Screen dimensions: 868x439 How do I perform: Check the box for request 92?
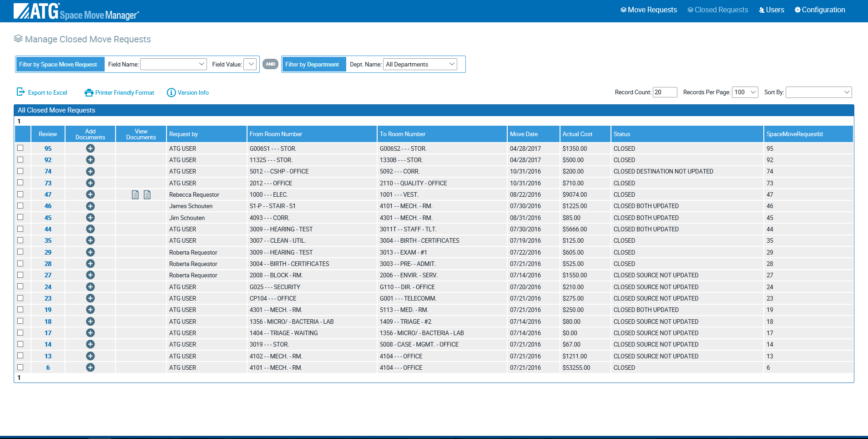(20, 159)
